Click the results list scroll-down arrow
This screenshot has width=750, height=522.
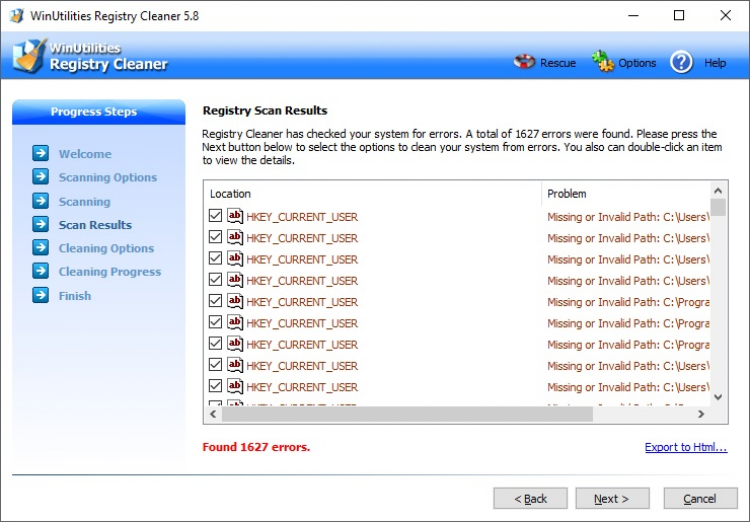click(x=718, y=397)
